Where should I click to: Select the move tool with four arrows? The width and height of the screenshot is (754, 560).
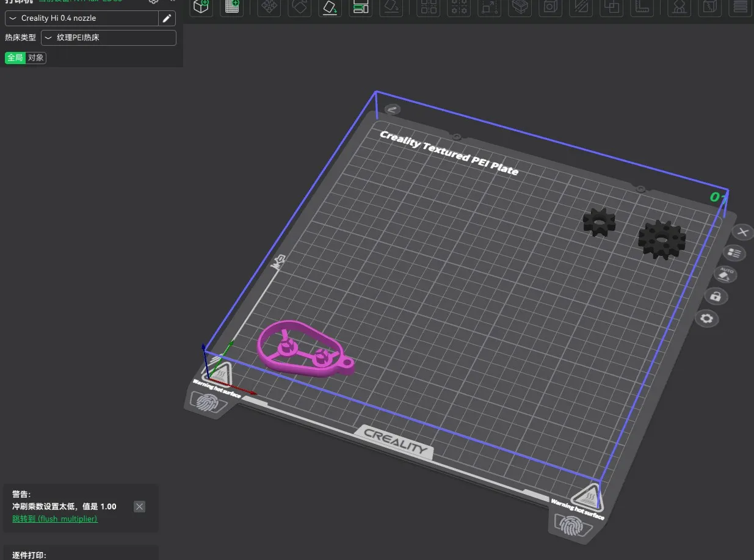[x=269, y=6]
